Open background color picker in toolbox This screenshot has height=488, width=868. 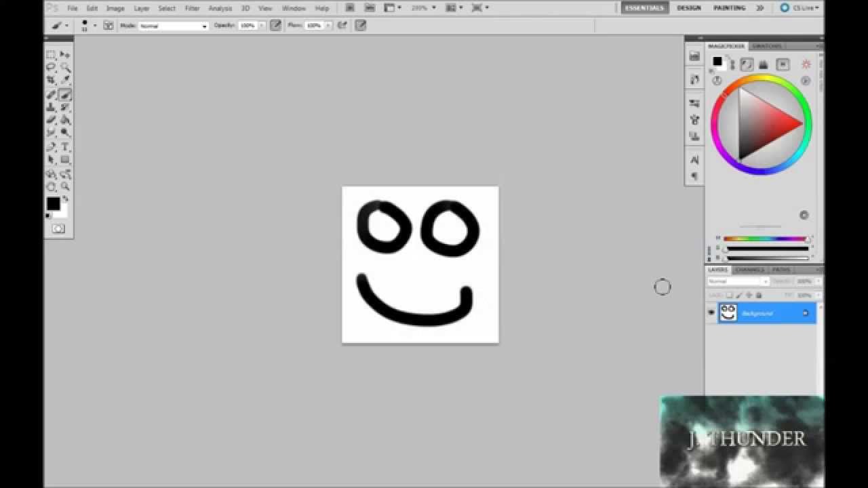click(x=63, y=213)
